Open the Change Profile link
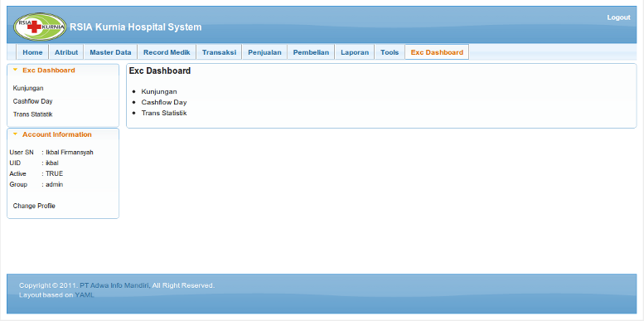The width and height of the screenshot is (644, 321). pos(34,206)
